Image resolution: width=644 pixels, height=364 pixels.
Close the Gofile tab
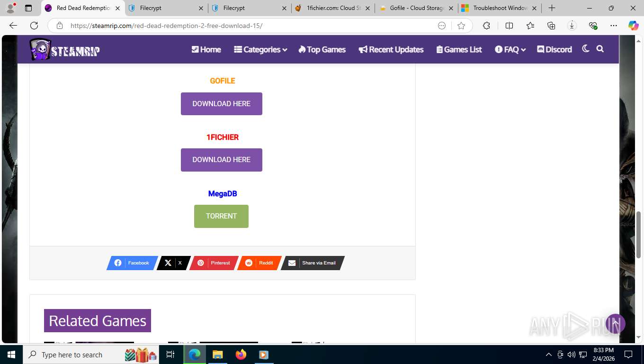451,8
